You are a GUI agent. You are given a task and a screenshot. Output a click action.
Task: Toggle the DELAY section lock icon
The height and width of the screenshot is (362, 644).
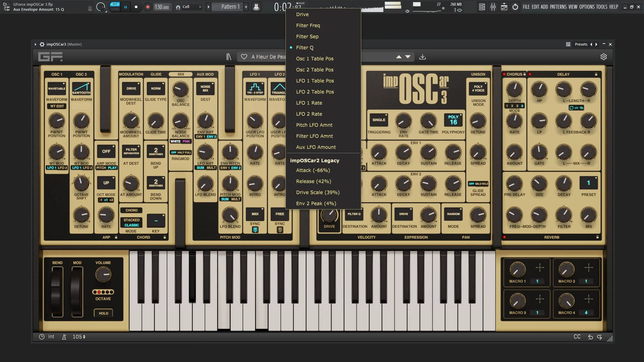click(x=596, y=74)
